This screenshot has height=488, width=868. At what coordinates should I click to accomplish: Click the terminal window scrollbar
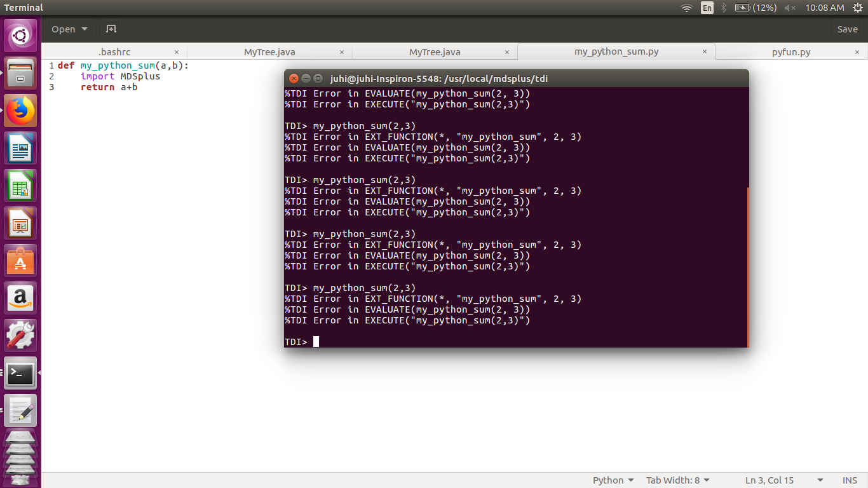[749, 267]
